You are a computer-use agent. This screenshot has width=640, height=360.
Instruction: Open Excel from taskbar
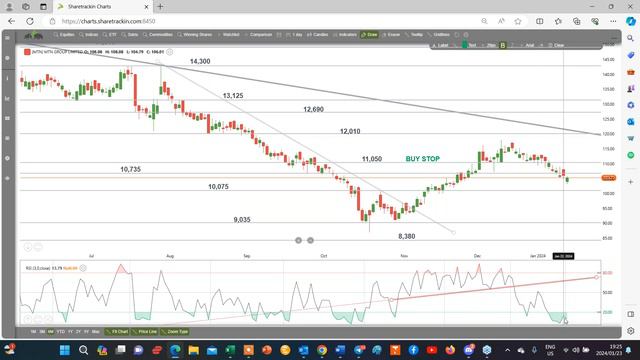[230, 350]
